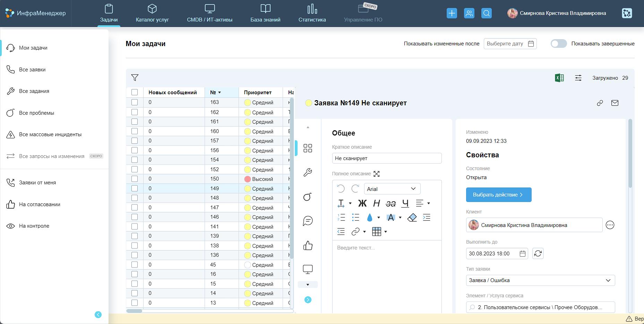The width and height of the screenshot is (644, 324).
Task: Expand full description editor to fullscreen
Action: coord(377,174)
